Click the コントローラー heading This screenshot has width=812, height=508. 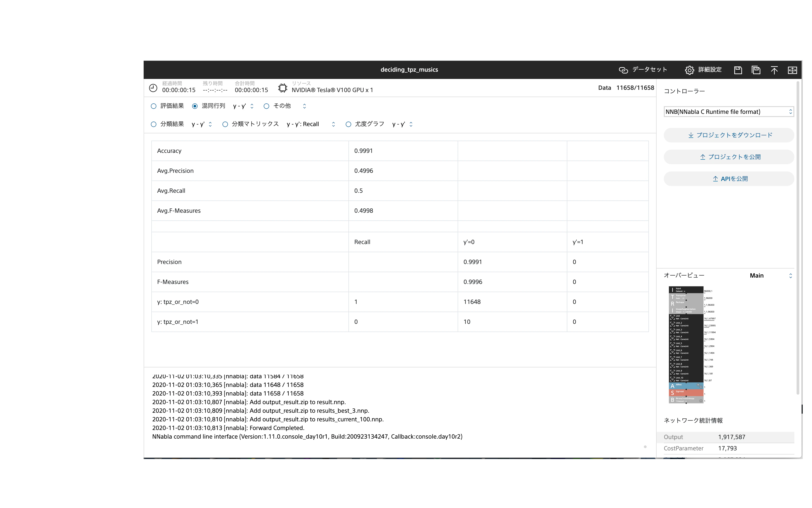coord(684,91)
